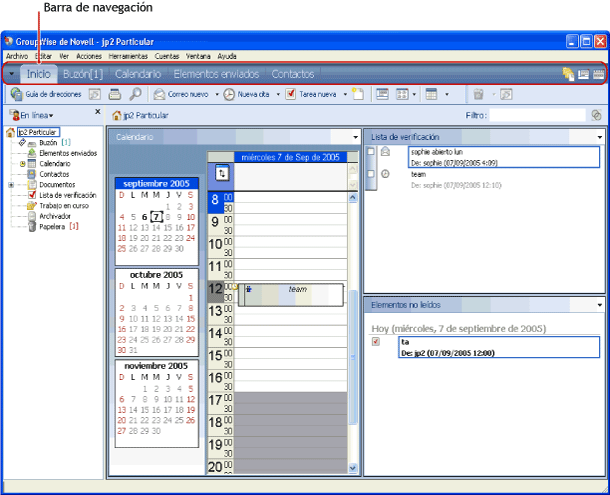
Task: Open the Herramientas menu
Action: click(128, 56)
